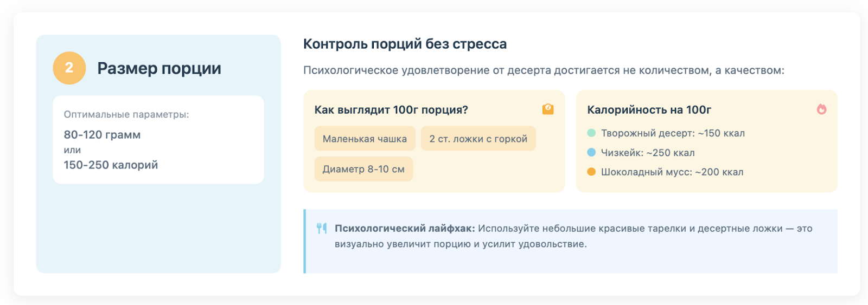Select the Маленькая чашка tag

pos(365,139)
